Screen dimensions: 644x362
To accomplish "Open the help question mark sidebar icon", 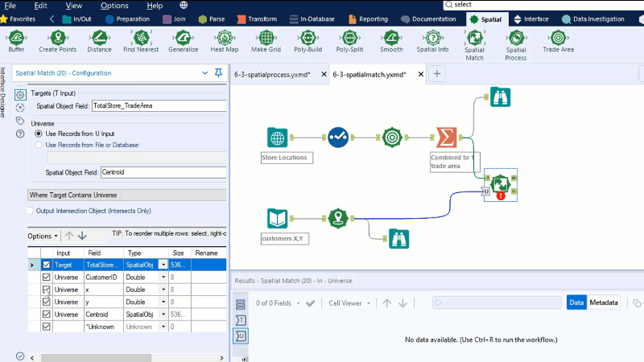I will click(x=19, y=134).
